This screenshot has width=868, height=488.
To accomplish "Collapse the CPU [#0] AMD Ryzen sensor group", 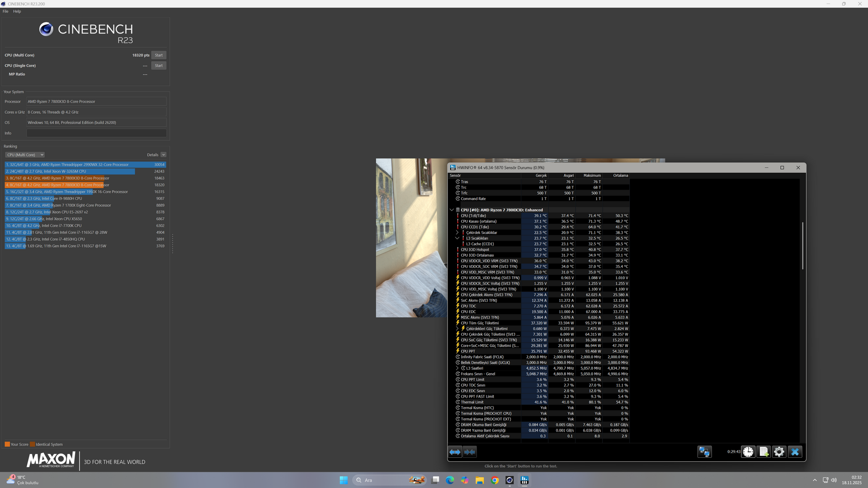I will point(452,210).
